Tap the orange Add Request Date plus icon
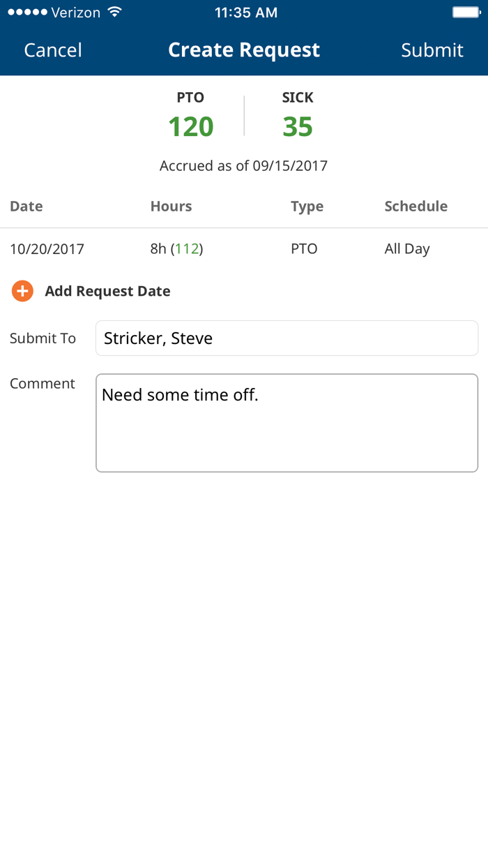488x868 pixels. [22, 291]
